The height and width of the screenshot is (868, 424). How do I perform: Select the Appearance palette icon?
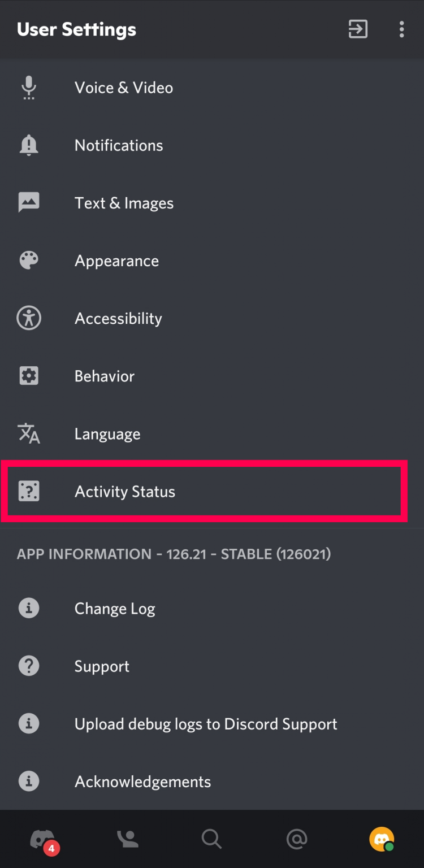pyautogui.click(x=29, y=260)
